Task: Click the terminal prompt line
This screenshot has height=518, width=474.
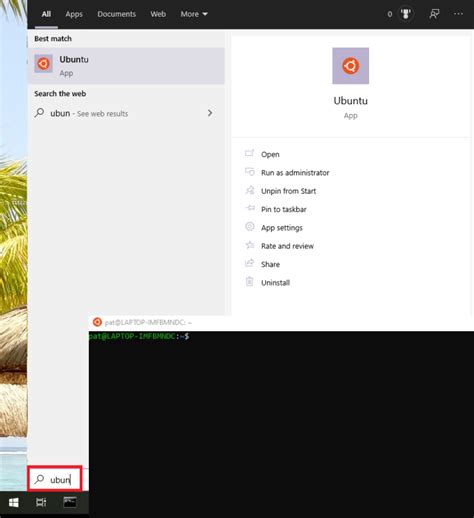Action: coord(139,336)
